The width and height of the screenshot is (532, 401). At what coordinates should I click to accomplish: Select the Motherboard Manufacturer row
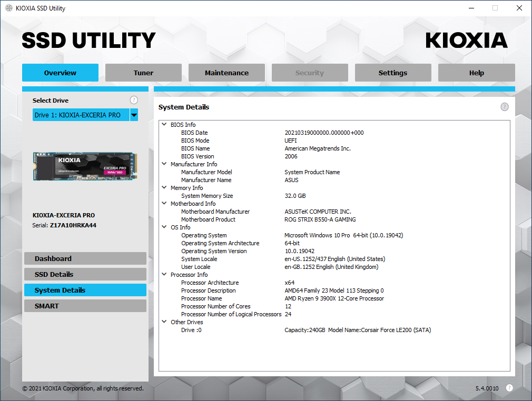point(334,212)
